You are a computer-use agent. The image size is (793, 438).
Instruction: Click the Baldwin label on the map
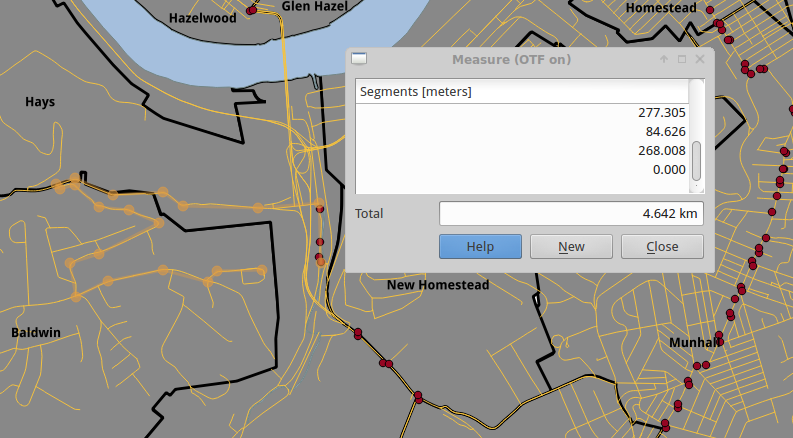coord(36,332)
